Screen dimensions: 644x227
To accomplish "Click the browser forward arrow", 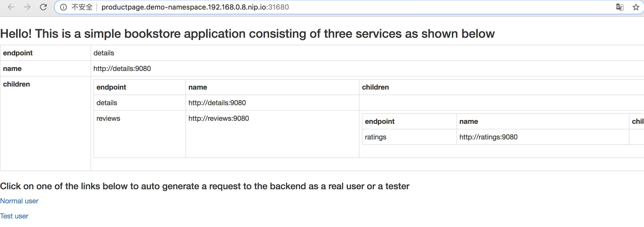I will [27, 7].
